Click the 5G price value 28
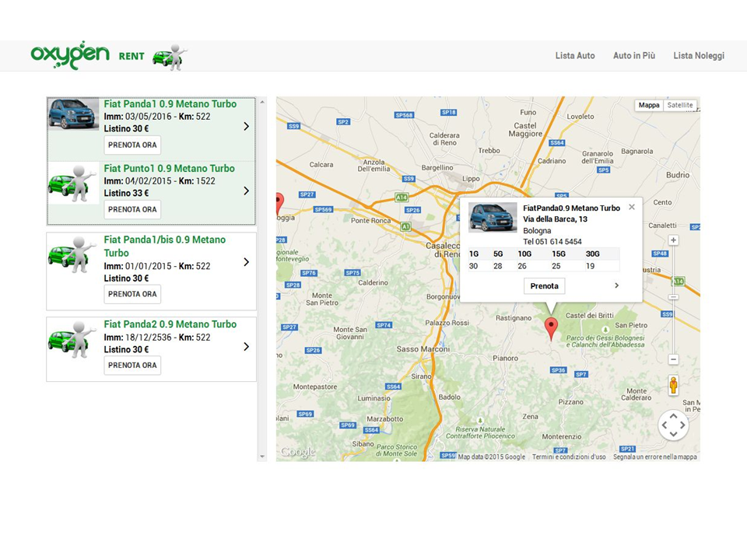Viewport: 747px width, 560px height. point(498,266)
